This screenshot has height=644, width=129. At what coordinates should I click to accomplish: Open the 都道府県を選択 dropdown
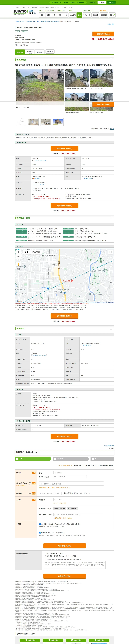60,509
